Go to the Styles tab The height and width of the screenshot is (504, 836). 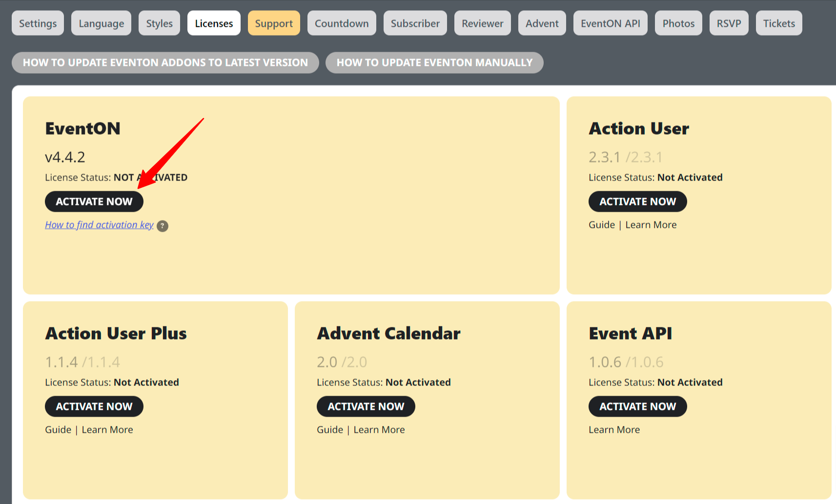tap(159, 23)
